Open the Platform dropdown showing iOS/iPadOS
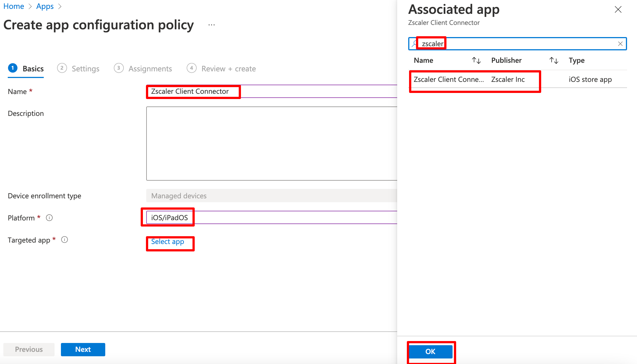637x364 pixels. coord(169,217)
